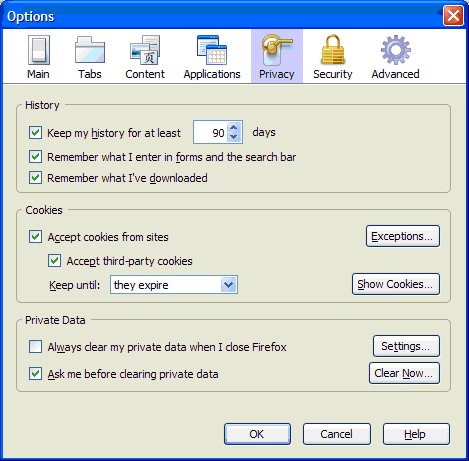Uncheck Keep my history for at least

[x=35, y=133]
